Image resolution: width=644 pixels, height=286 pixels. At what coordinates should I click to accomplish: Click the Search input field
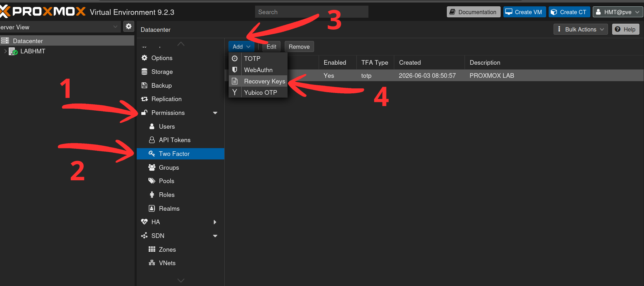(x=312, y=12)
